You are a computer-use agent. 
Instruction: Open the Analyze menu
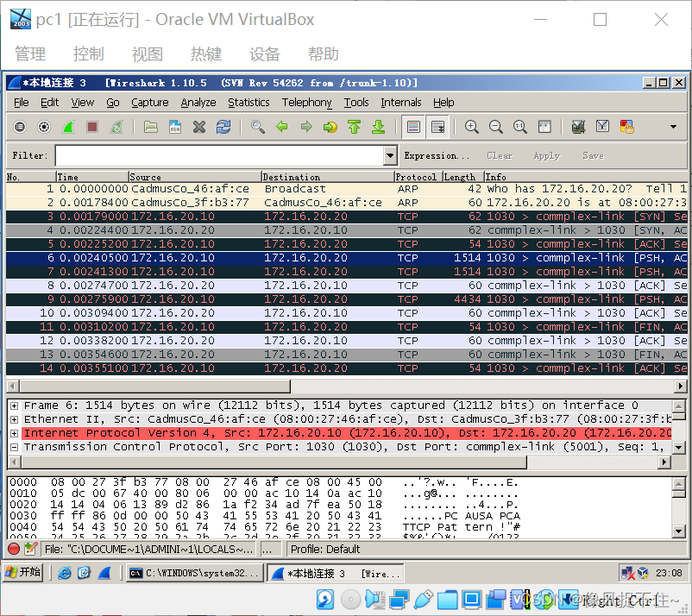pyautogui.click(x=198, y=103)
